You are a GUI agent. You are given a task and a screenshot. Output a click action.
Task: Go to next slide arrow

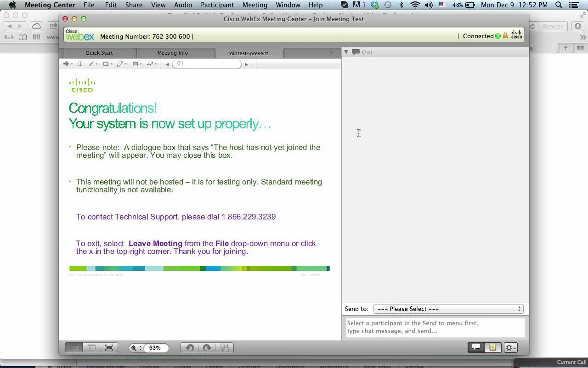tap(246, 64)
